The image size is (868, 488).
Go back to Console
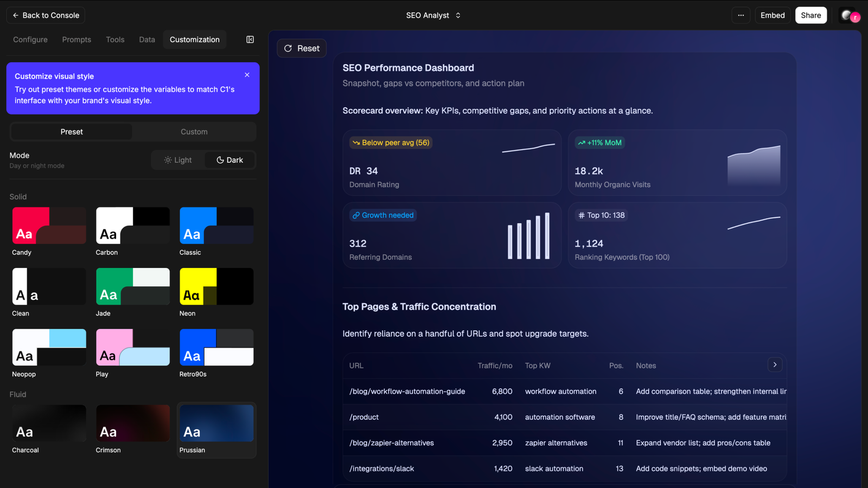46,15
